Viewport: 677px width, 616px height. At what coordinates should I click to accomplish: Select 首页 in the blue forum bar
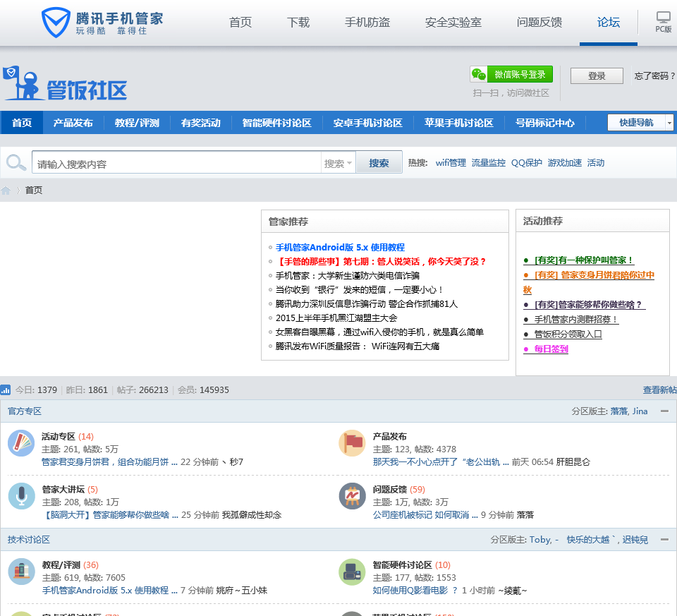pyautogui.click(x=22, y=123)
